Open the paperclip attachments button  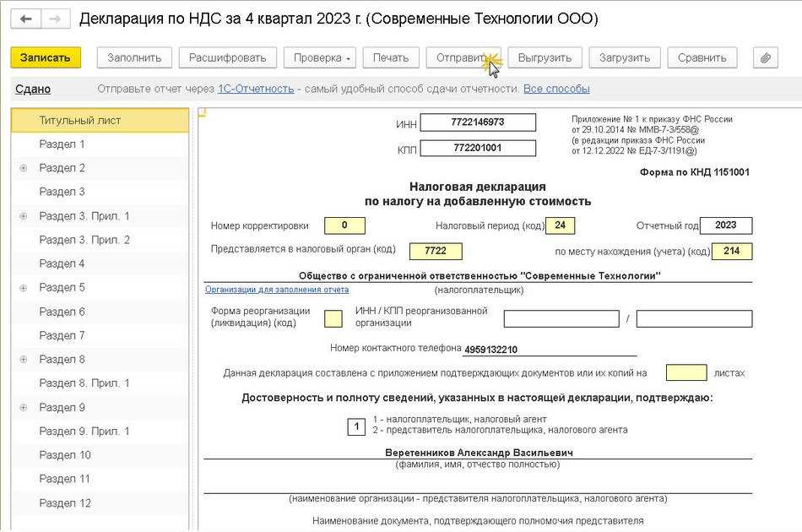click(765, 57)
